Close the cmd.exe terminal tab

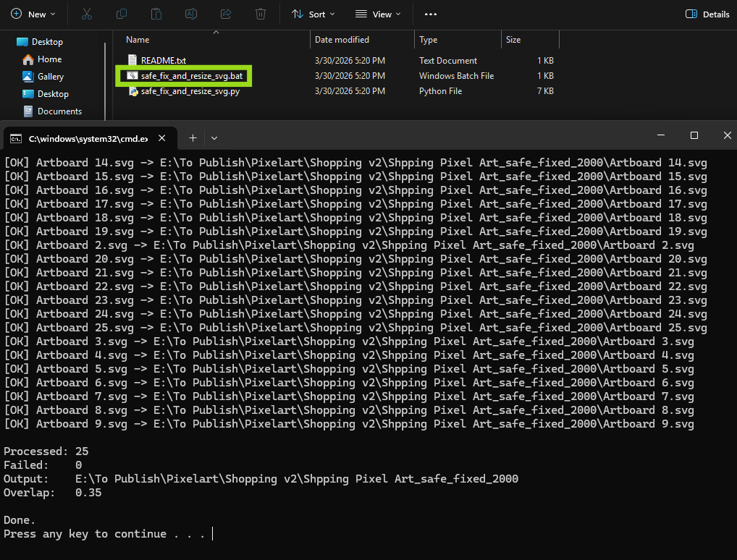(x=162, y=138)
